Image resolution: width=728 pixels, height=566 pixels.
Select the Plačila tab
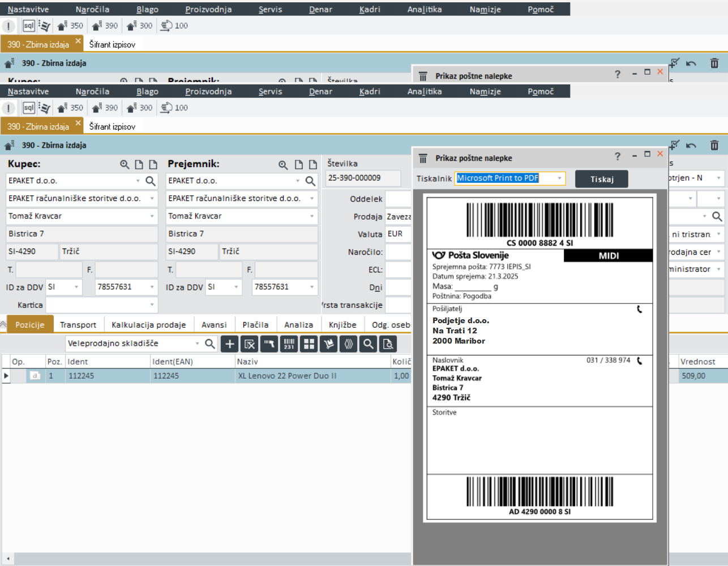point(255,325)
